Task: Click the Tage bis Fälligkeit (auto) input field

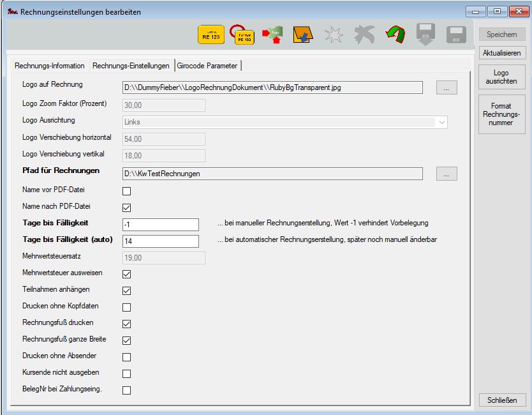Action: [x=161, y=241]
